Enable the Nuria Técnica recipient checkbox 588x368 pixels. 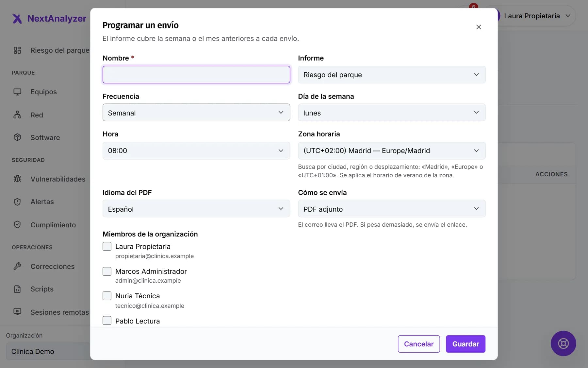tap(107, 296)
